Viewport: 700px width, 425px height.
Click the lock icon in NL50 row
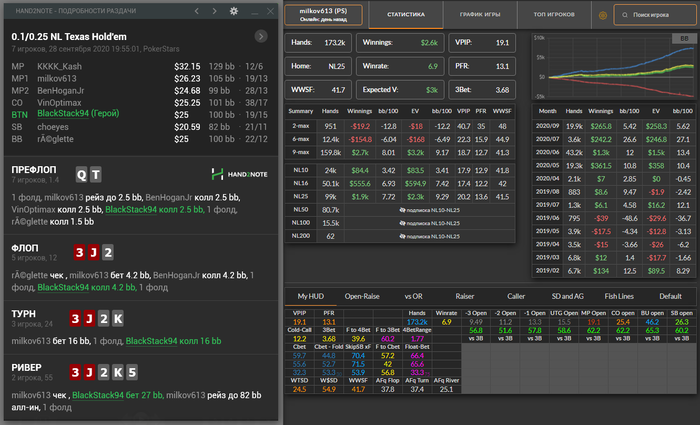pos(401,210)
